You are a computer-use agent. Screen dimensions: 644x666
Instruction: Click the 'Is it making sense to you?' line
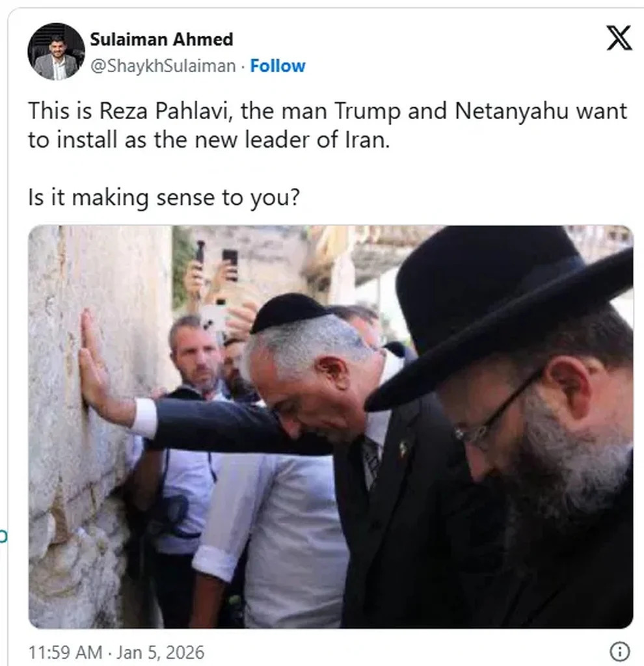coord(164,198)
